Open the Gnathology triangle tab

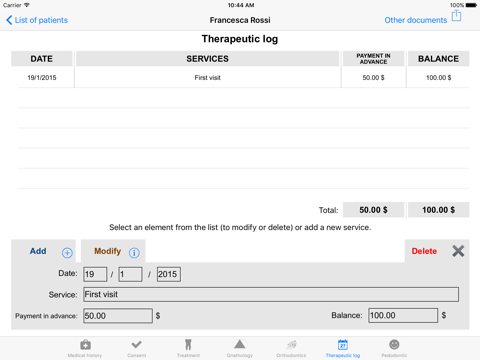[x=240, y=348]
